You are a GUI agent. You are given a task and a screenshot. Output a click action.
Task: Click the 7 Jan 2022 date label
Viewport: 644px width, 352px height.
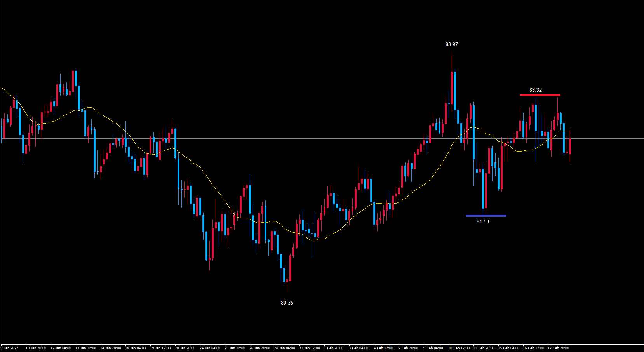click(x=10, y=348)
